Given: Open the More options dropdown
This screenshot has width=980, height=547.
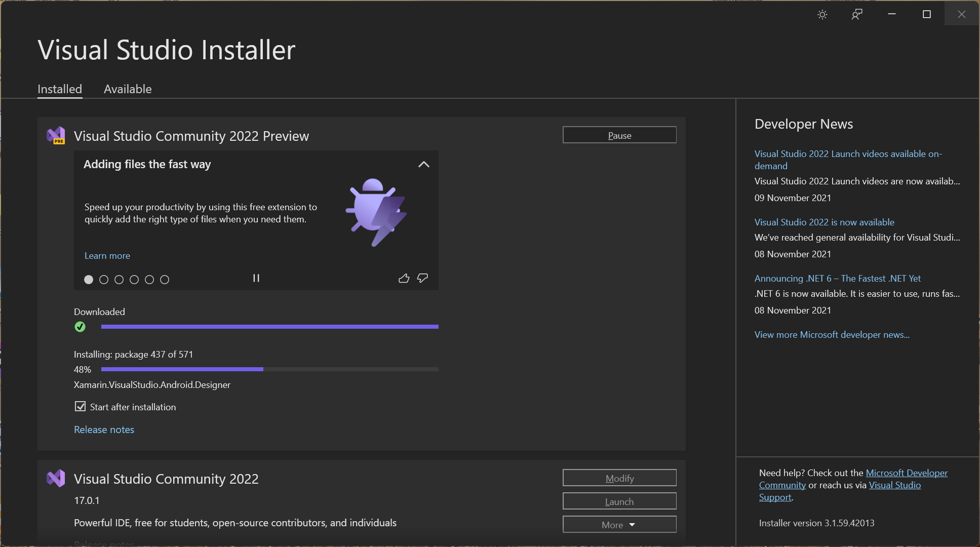Looking at the screenshot, I should point(619,524).
